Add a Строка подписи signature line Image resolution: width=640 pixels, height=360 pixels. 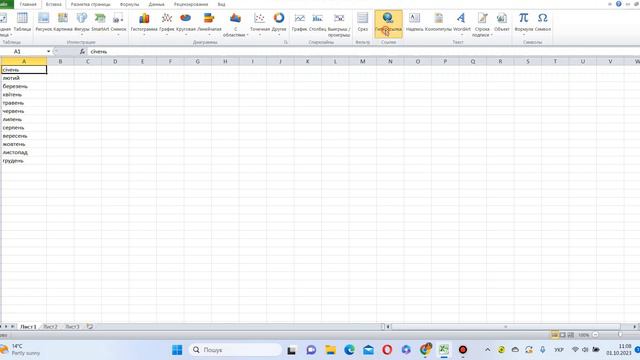[x=482, y=24]
